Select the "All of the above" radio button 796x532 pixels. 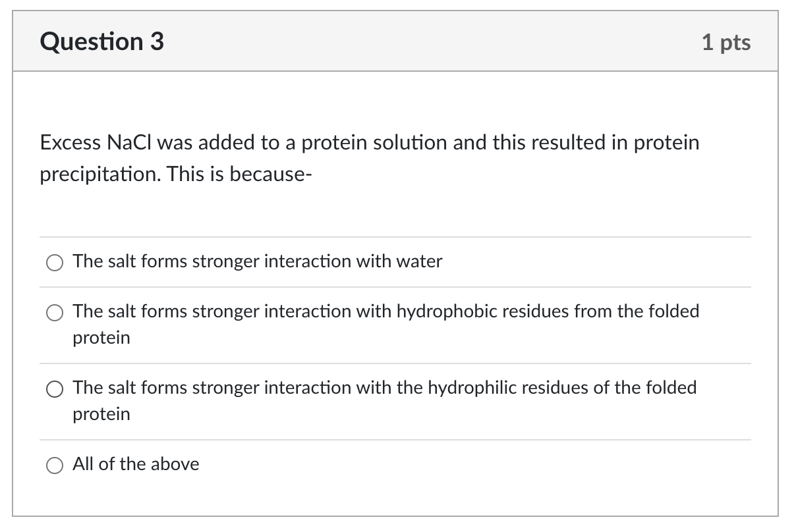54,465
